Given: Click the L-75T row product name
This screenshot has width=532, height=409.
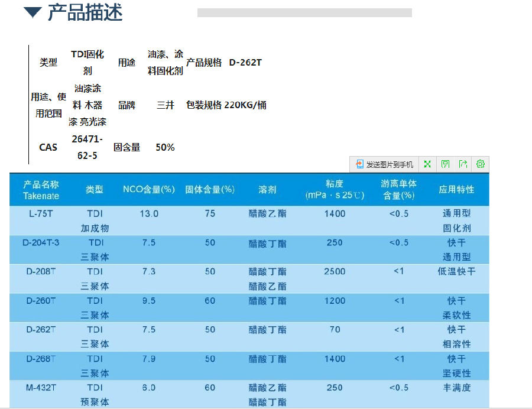Looking at the screenshot, I should click(x=41, y=214).
